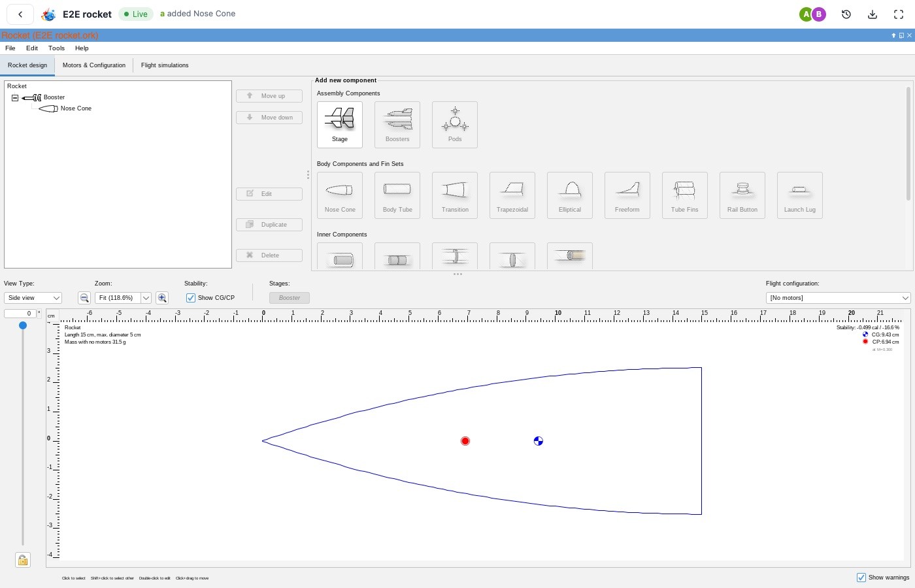915x588 pixels.
Task: Switch to Flight simulations tab
Action: pos(165,65)
